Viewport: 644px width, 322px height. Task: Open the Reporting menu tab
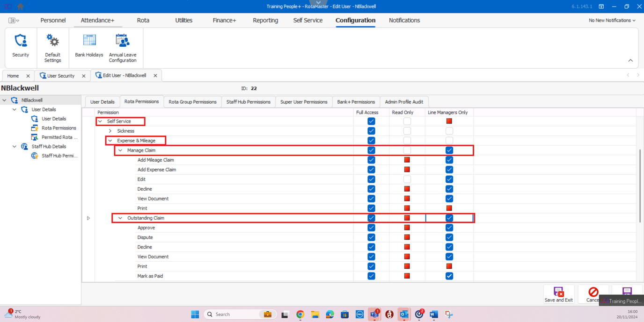click(x=265, y=21)
